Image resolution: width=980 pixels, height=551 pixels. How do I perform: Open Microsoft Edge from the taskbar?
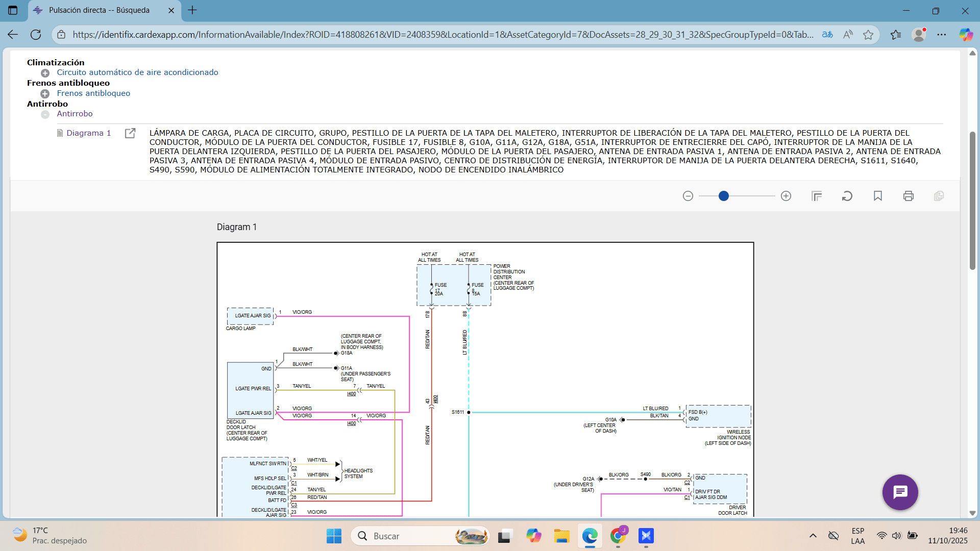pos(590,536)
